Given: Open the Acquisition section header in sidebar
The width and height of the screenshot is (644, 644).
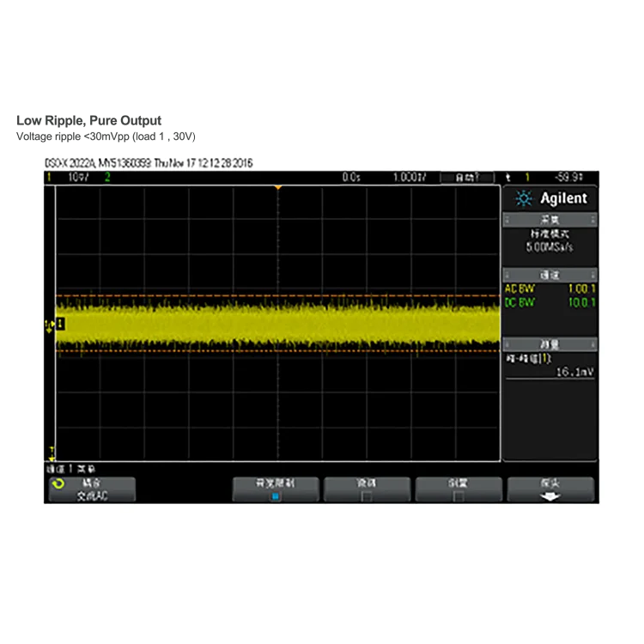Looking at the screenshot, I should (550, 220).
